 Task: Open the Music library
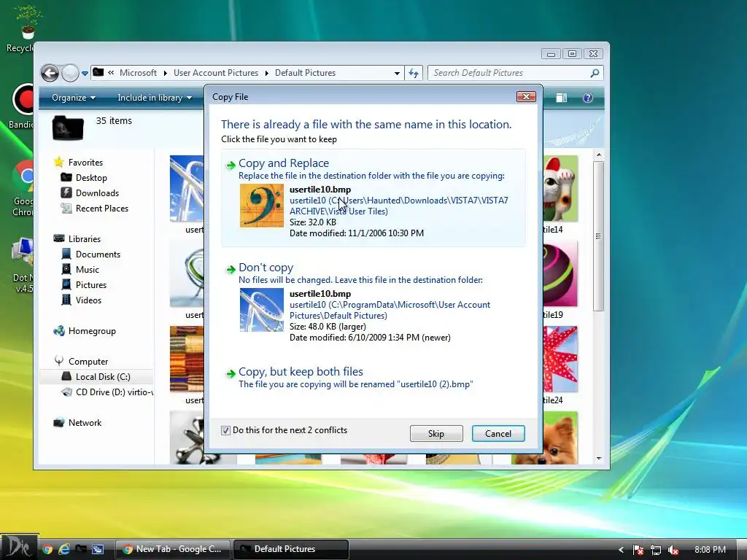(x=88, y=270)
